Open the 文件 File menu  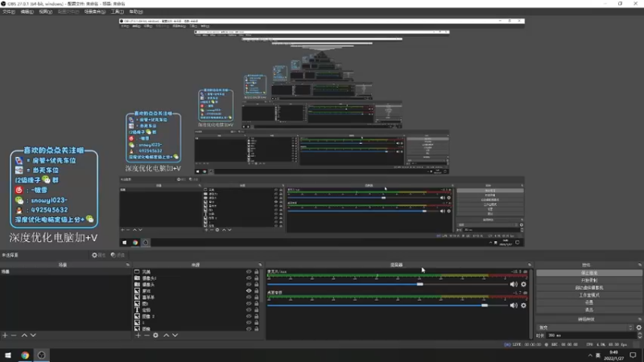pyautogui.click(x=9, y=12)
